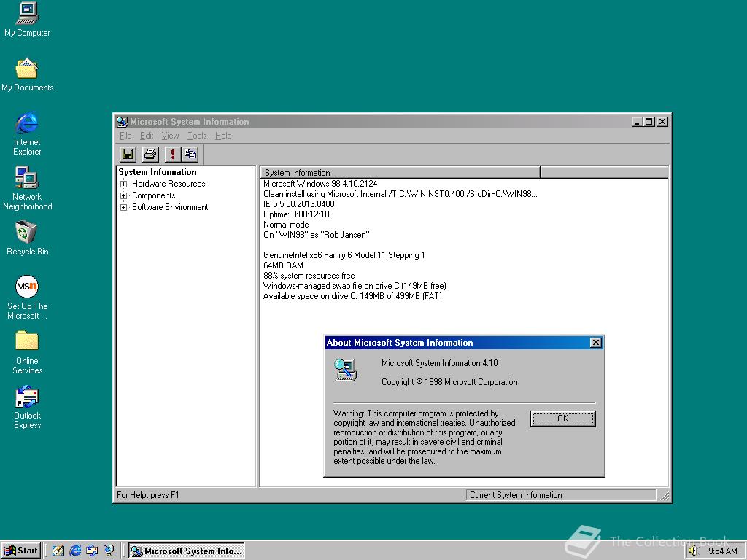Click the Microsoft System Info taskbar button

[187, 551]
